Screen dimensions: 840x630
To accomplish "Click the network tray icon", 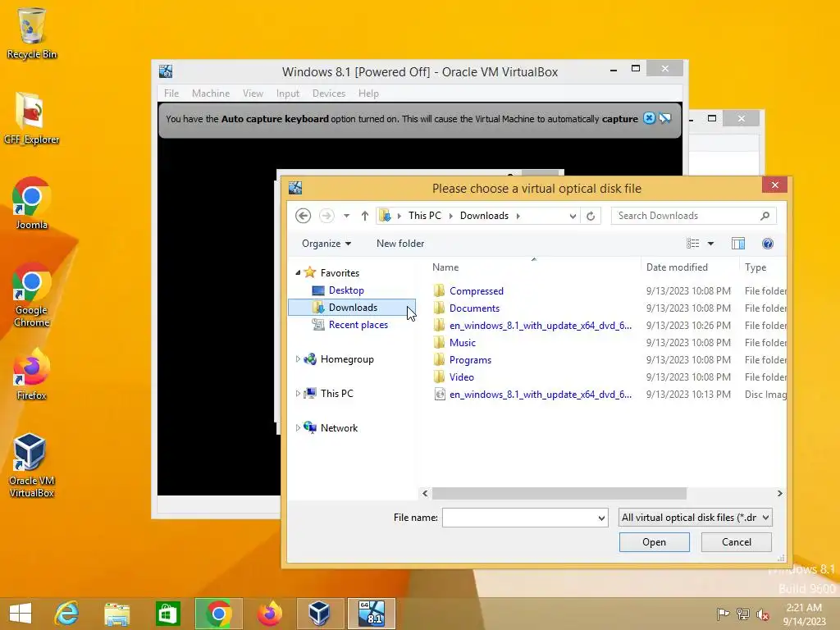I will pyautogui.click(x=742, y=614).
